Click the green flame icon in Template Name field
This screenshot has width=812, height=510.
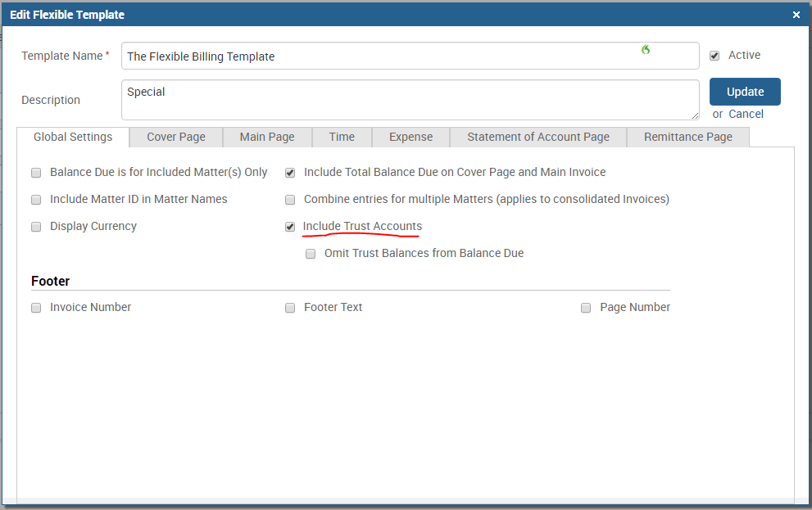point(646,50)
